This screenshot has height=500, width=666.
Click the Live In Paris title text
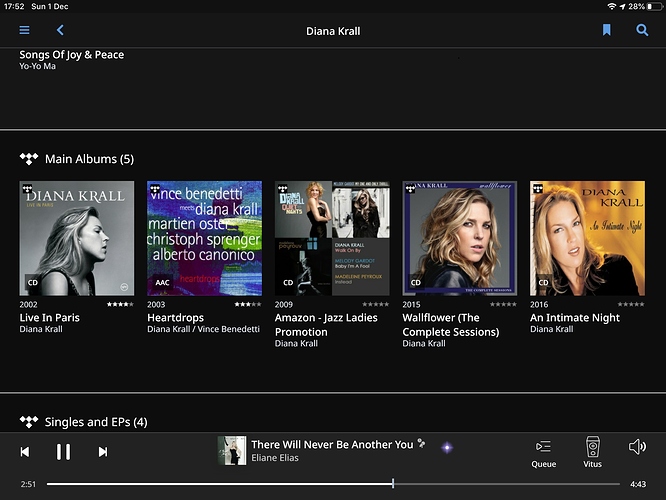tap(50, 318)
